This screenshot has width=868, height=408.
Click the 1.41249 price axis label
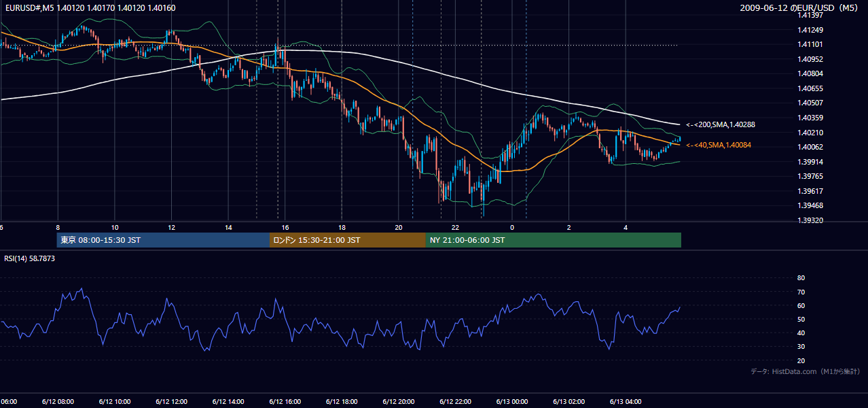(811, 30)
